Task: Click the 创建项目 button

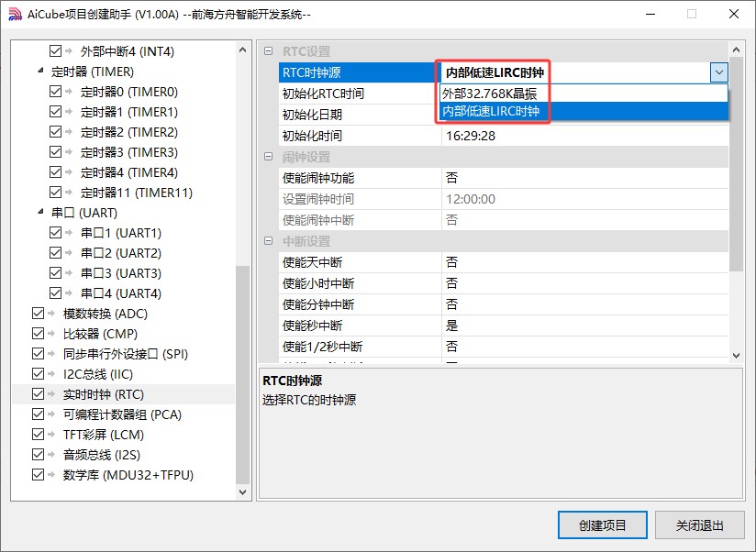Action: click(x=602, y=525)
